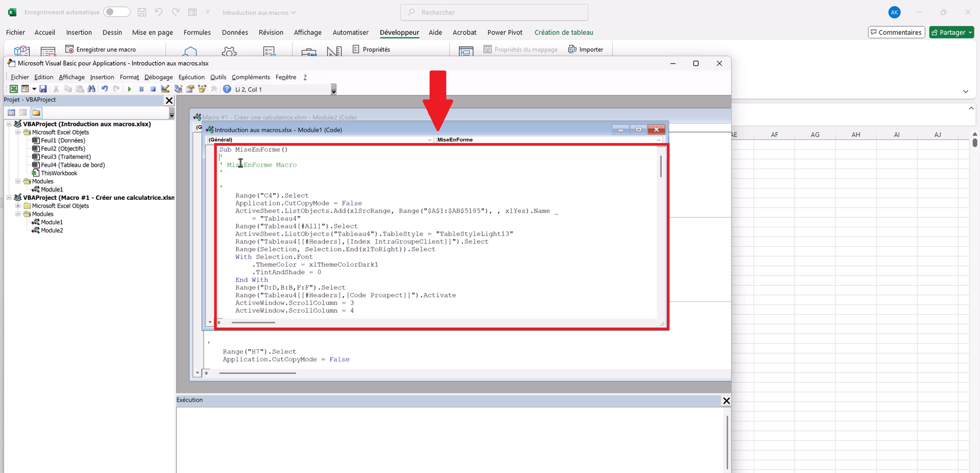
Task: Click the Find binoculars icon
Action: tap(91, 89)
